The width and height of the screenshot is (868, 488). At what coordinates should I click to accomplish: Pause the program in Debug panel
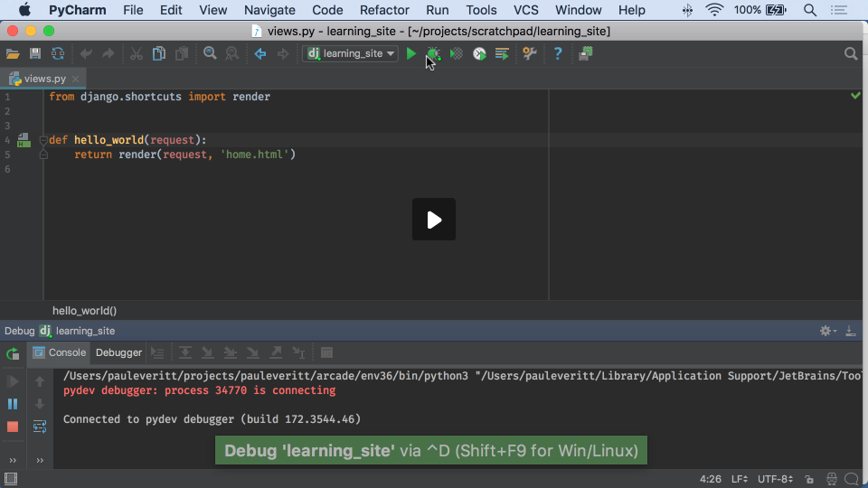(x=12, y=404)
